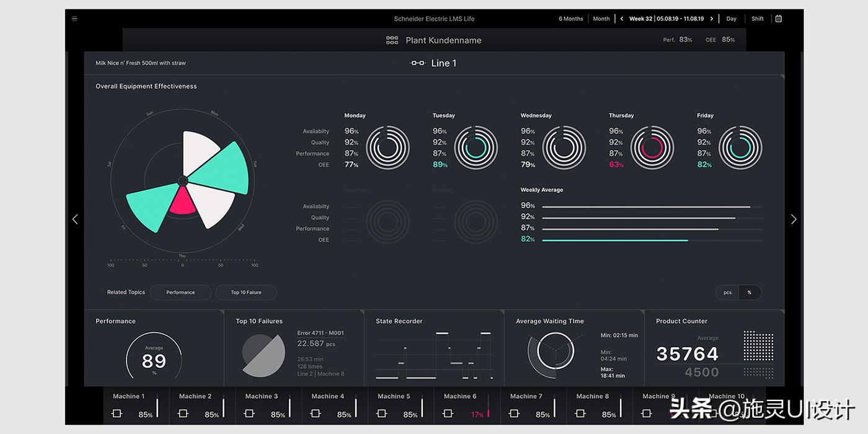This screenshot has height=434, width=868.
Task: Expand the Average Waiting Time card corner
Action: (642, 312)
